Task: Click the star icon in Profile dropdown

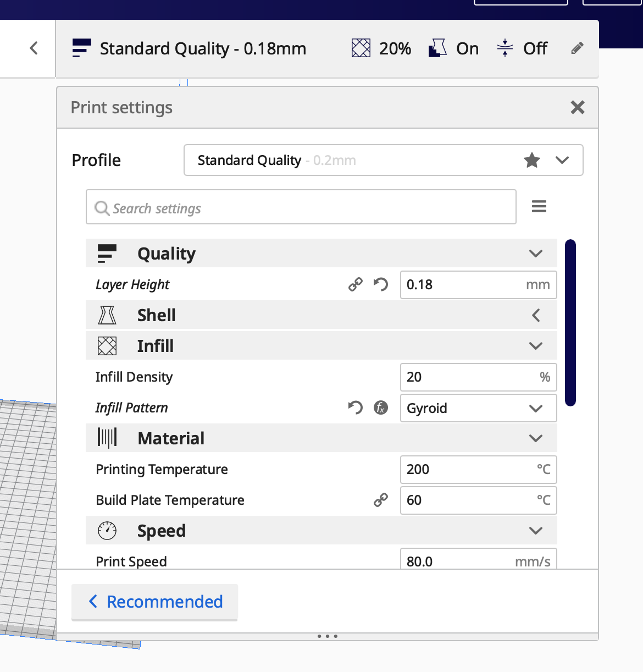Action: pyautogui.click(x=532, y=161)
